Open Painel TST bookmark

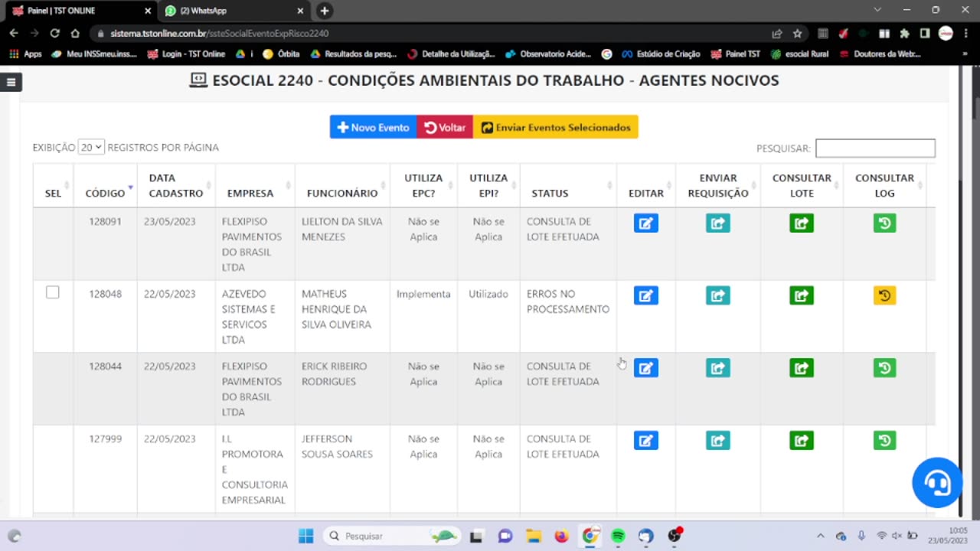click(735, 54)
